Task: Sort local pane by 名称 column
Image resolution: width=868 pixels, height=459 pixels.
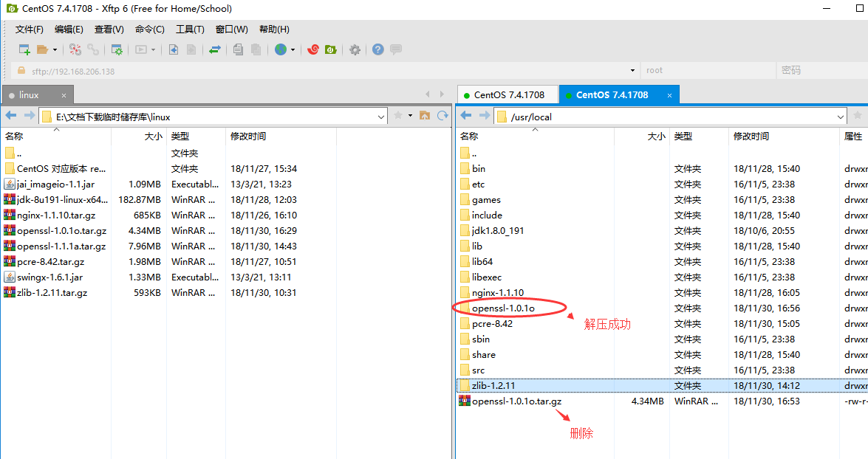Action: (55, 136)
